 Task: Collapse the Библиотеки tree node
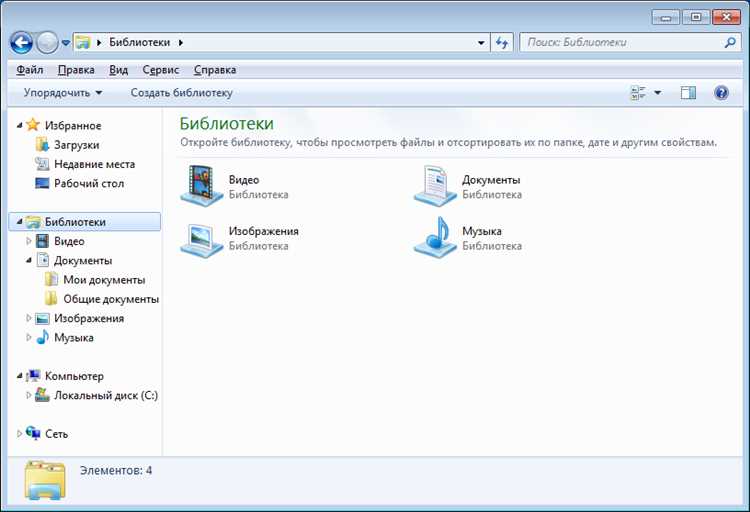tap(19, 222)
